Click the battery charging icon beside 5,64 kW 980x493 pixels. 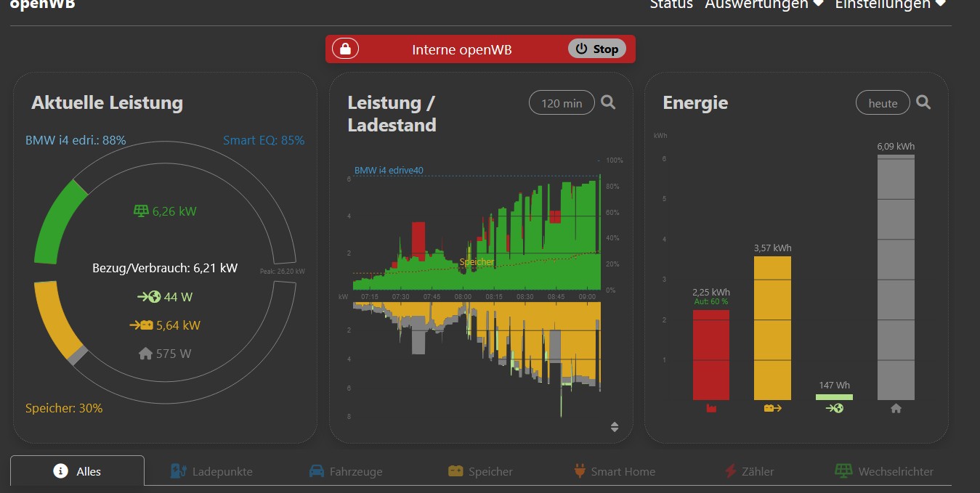click(x=141, y=325)
